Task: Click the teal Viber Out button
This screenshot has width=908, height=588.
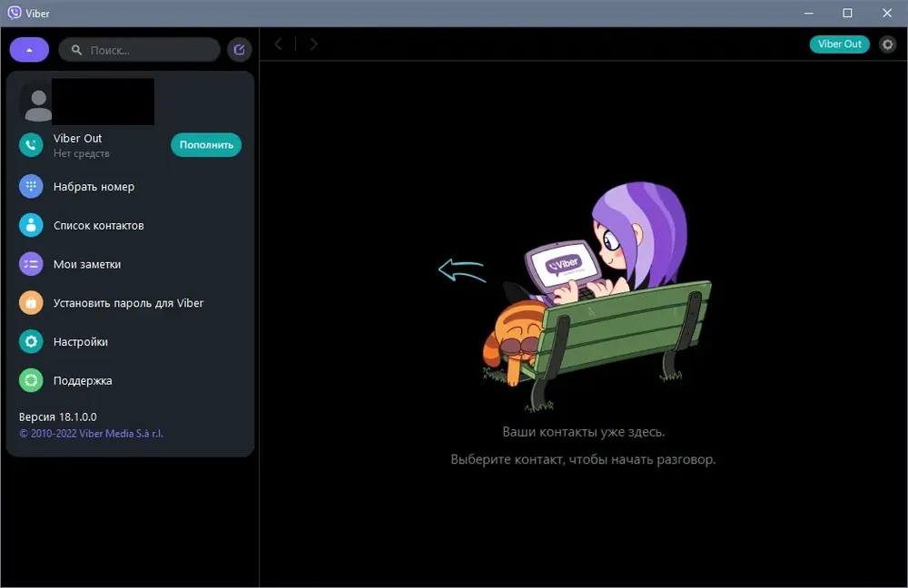Action: [x=840, y=44]
